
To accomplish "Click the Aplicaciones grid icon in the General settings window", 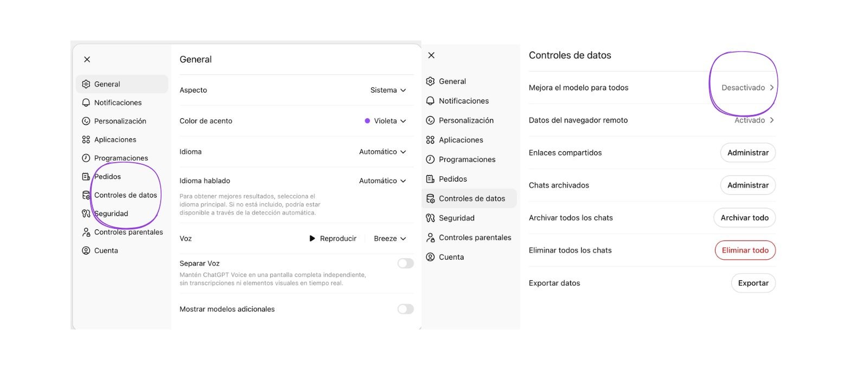I will coord(86,139).
